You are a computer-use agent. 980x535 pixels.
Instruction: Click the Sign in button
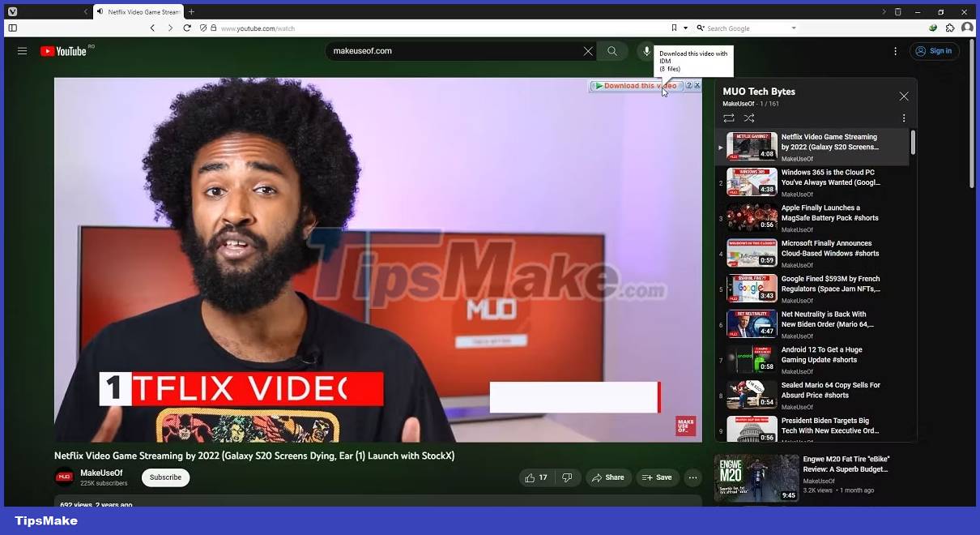935,51
